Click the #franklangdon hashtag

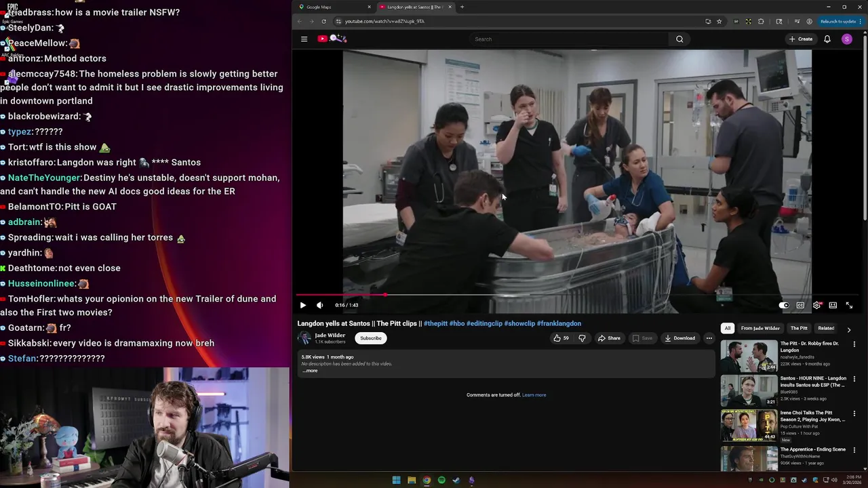559,323
